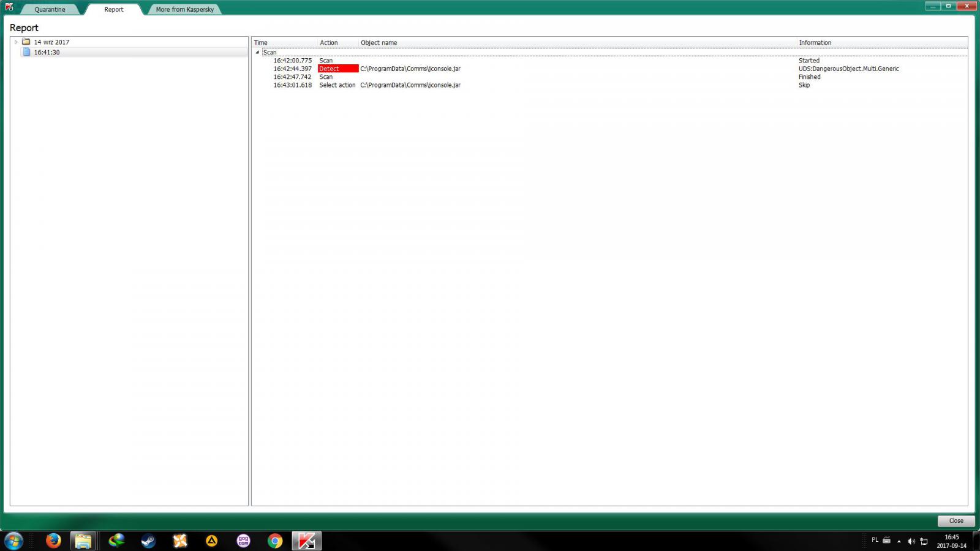Screen dimensions: 980x551
Task: Click the on-screen keyboard tray icon
Action: click(886, 540)
